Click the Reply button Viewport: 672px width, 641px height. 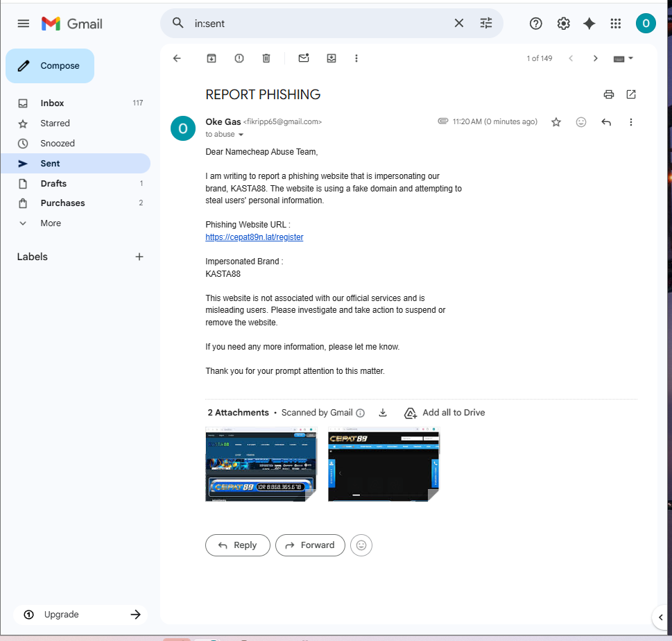[237, 545]
